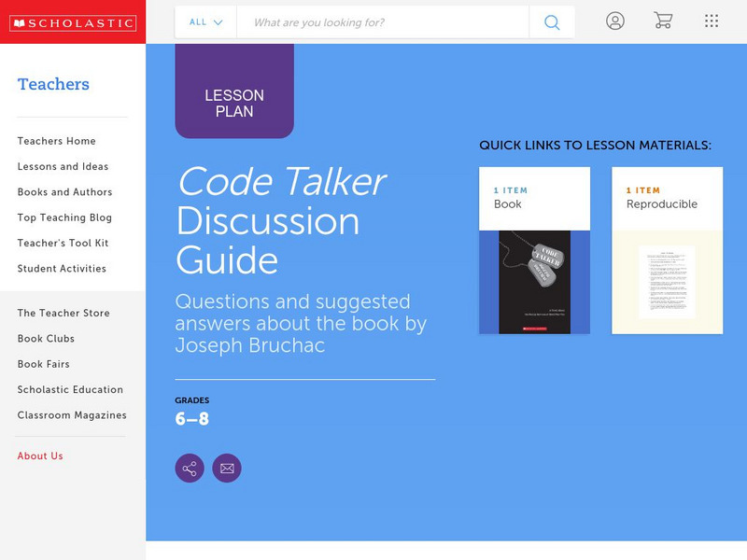The image size is (747, 560).
Task: Open the Classroom Magazines link
Action: pos(72,415)
